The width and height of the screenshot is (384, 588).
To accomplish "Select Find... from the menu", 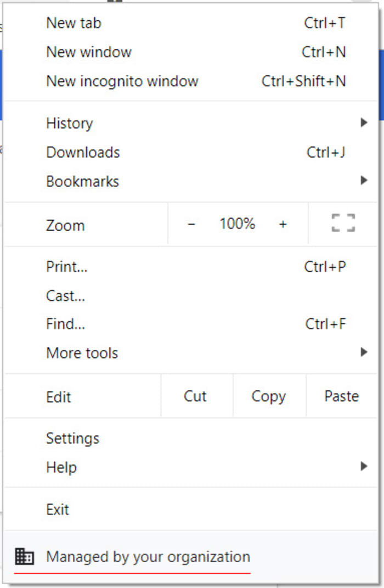I will (65, 324).
